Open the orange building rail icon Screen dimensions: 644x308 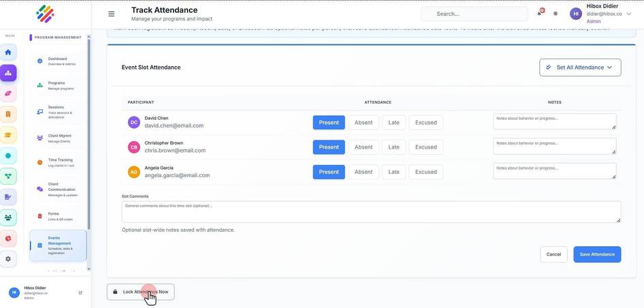(x=8, y=114)
